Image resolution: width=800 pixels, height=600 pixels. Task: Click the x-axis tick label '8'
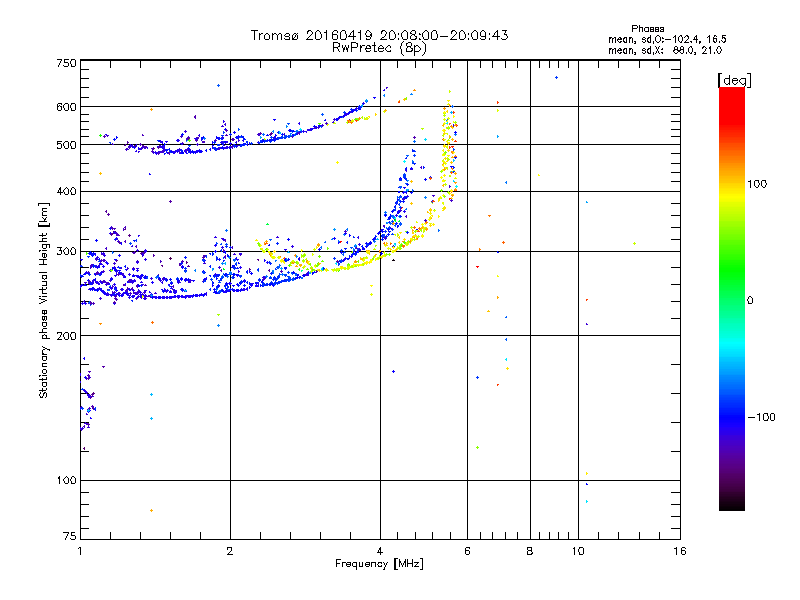[x=530, y=551]
